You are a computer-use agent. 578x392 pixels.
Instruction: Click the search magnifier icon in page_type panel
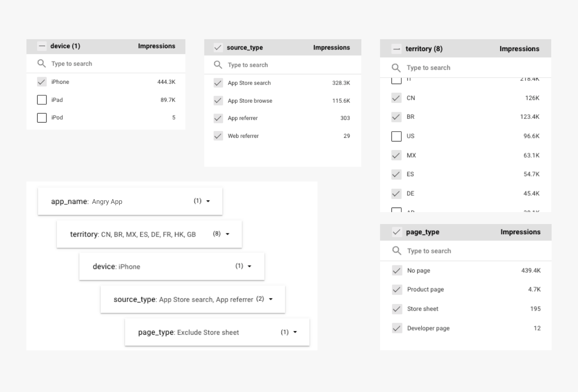click(396, 250)
